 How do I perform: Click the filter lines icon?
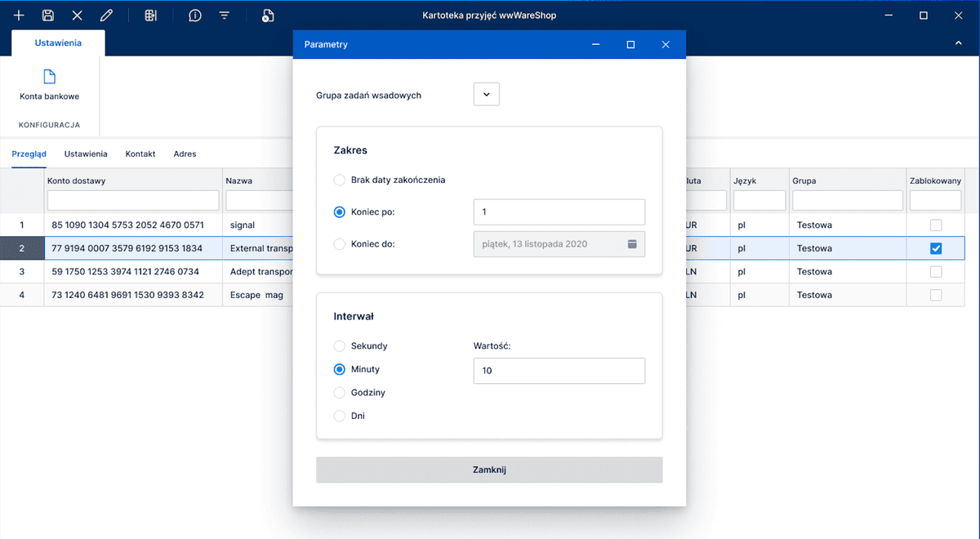[x=224, y=16]
